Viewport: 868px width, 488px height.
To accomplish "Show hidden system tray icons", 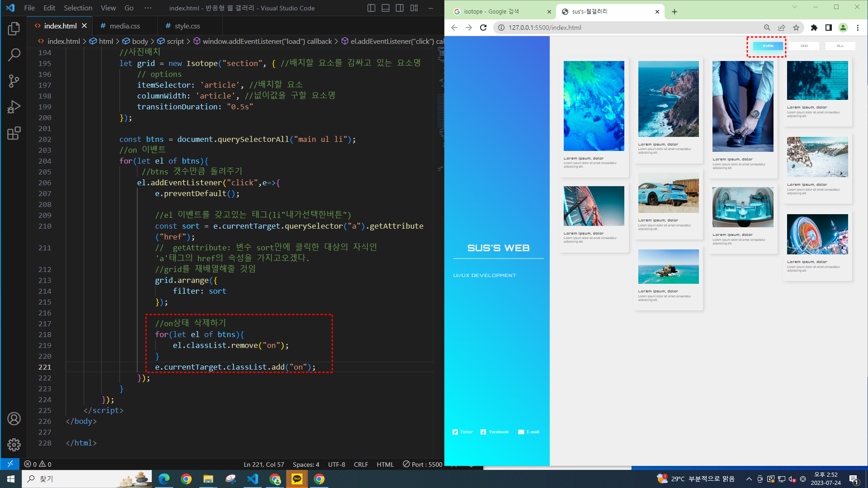I will pos(749,479).
